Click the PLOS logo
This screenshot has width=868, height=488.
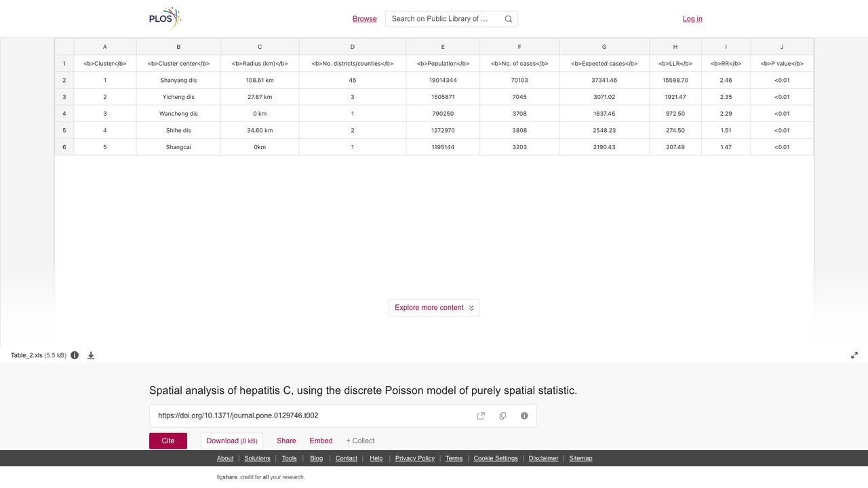click(x=165, y=19)
